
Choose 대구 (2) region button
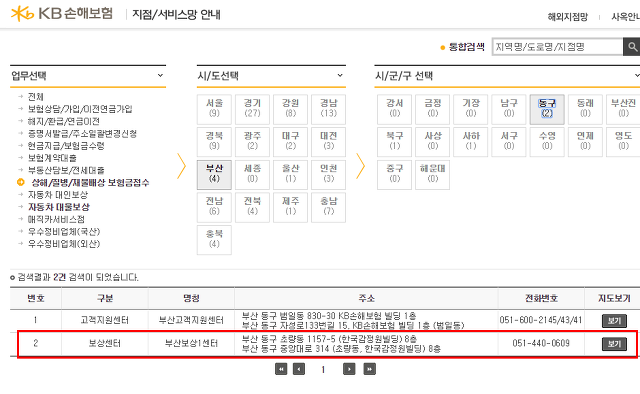click(290, 142)
